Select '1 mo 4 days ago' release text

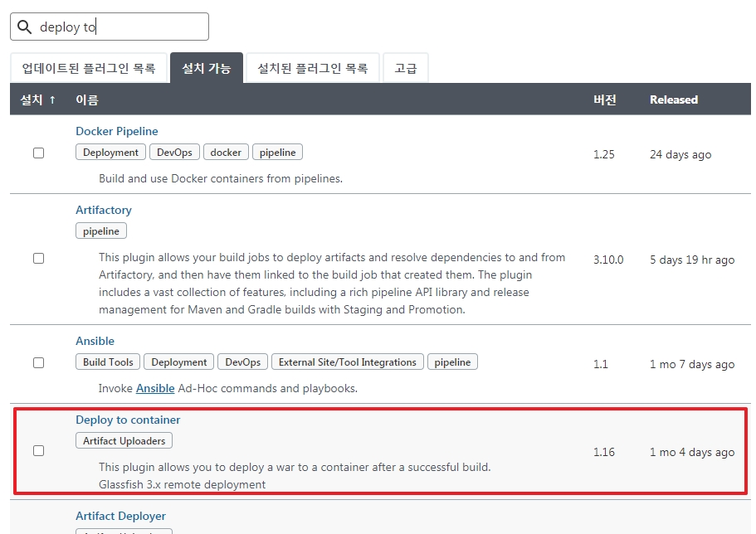[x=692, y=452]
